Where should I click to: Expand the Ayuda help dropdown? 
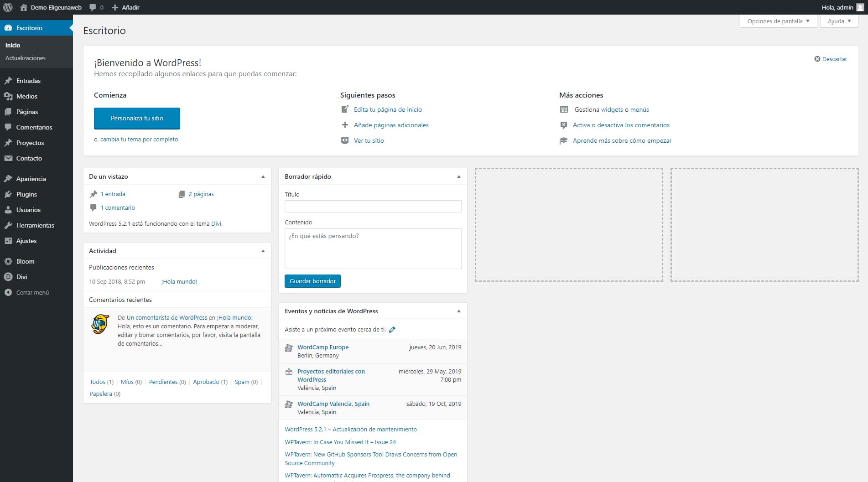[x=839, y=21]
